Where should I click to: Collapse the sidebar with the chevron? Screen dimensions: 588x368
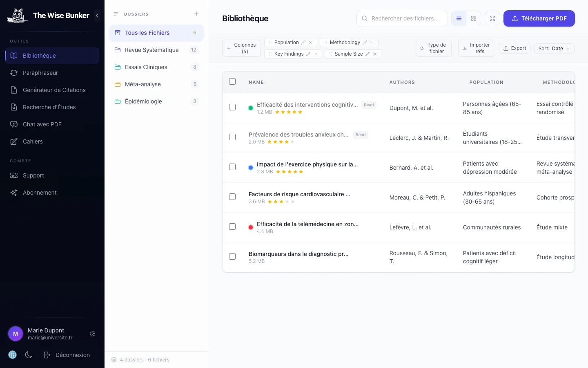pos(97,16)
